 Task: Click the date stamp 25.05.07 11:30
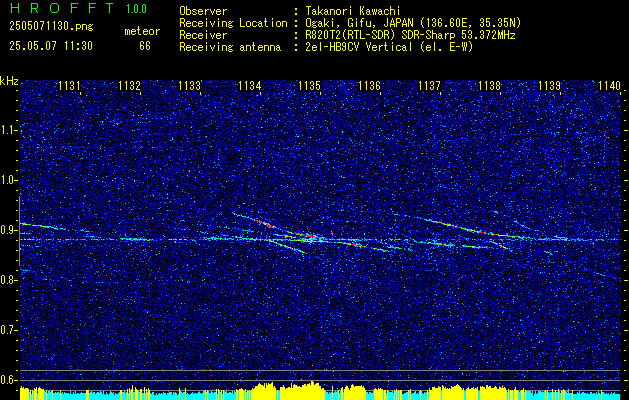51,46
